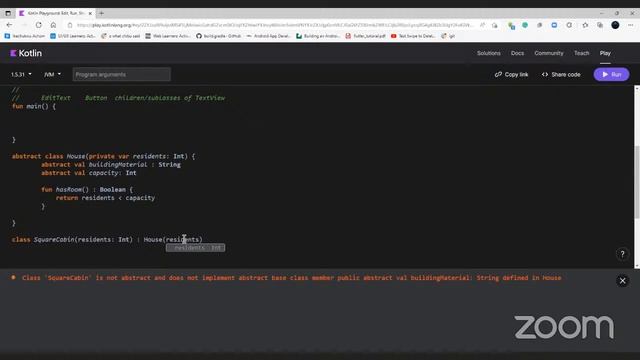The image size is (640, 360).
Task: Open the Building an Android bookmark
Action: point(318,36)
